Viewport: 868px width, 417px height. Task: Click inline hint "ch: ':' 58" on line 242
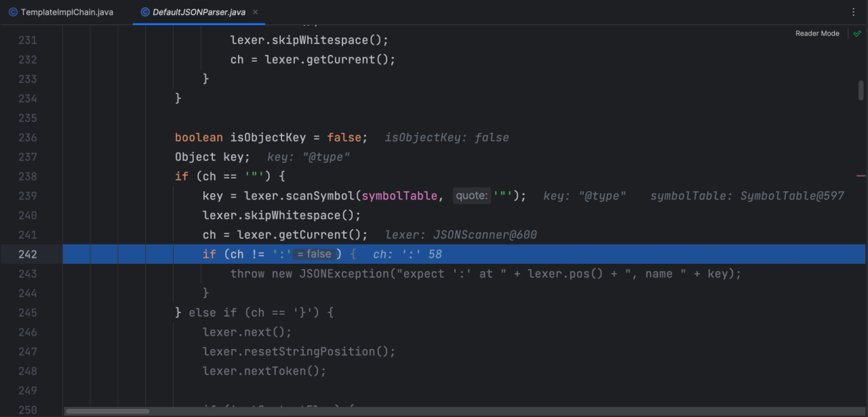coord(407,254)
